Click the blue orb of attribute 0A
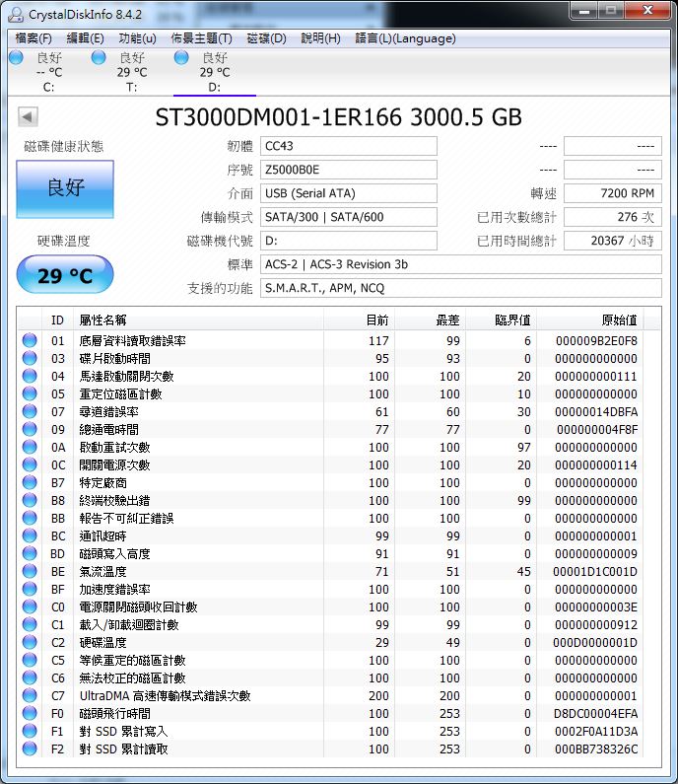 pyautogui.click(x=30, y=447)
